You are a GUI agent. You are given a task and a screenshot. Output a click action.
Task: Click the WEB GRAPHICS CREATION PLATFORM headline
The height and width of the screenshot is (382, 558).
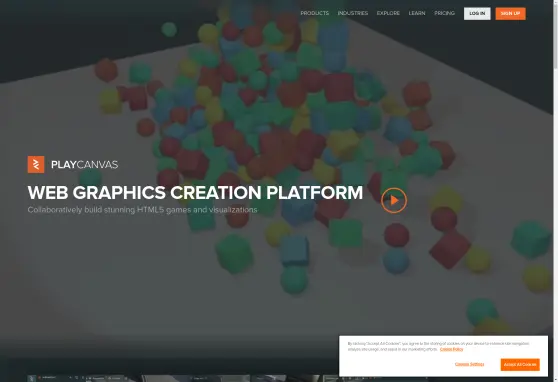pyautogui.click(x=195, y=193)
